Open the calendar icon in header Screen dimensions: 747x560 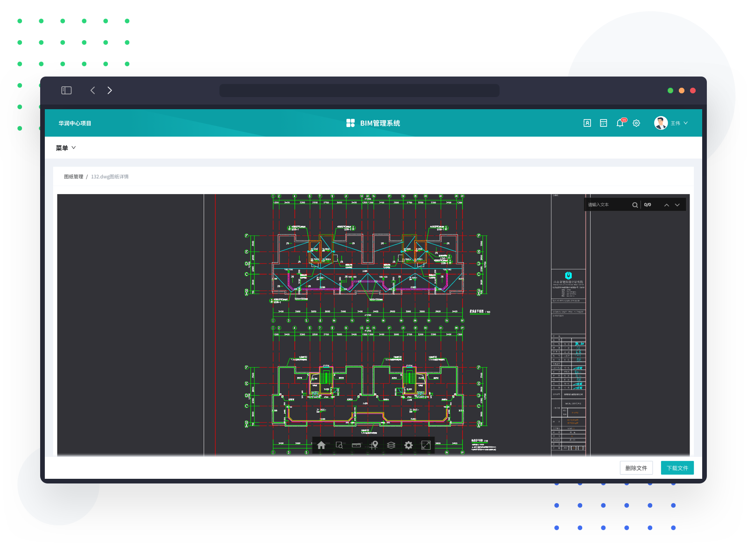click(603, 123)
